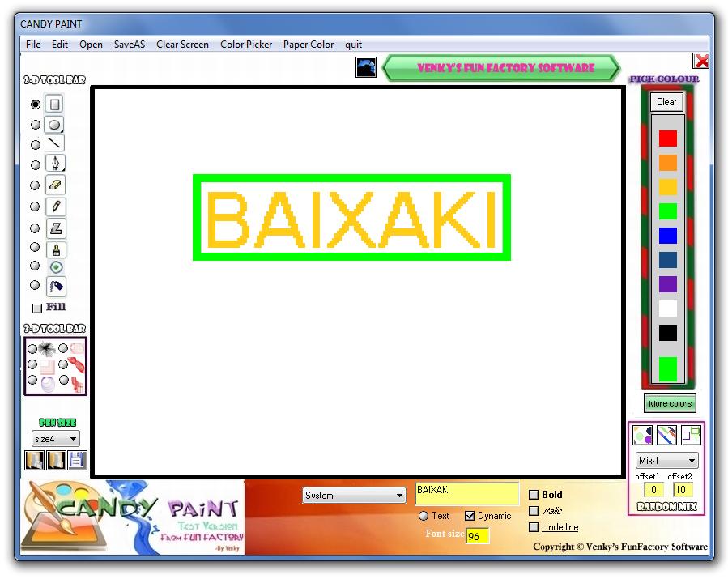Pick the pencil tool icon
This screenshot has width=728, height=579.
pyautogui.click(x=54, y=206)
